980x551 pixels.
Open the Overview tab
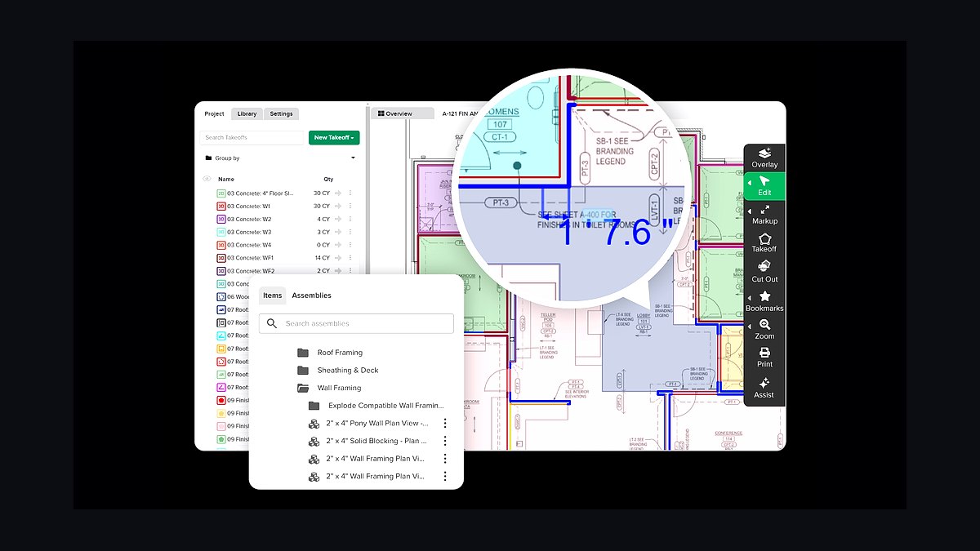click(x=402, y=114)
